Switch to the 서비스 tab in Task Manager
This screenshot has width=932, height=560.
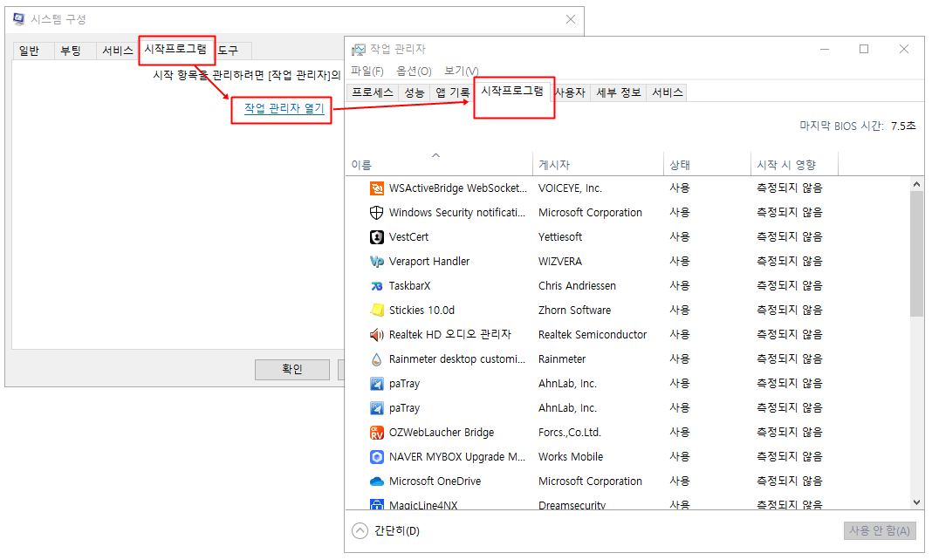[x=667, y=92]
